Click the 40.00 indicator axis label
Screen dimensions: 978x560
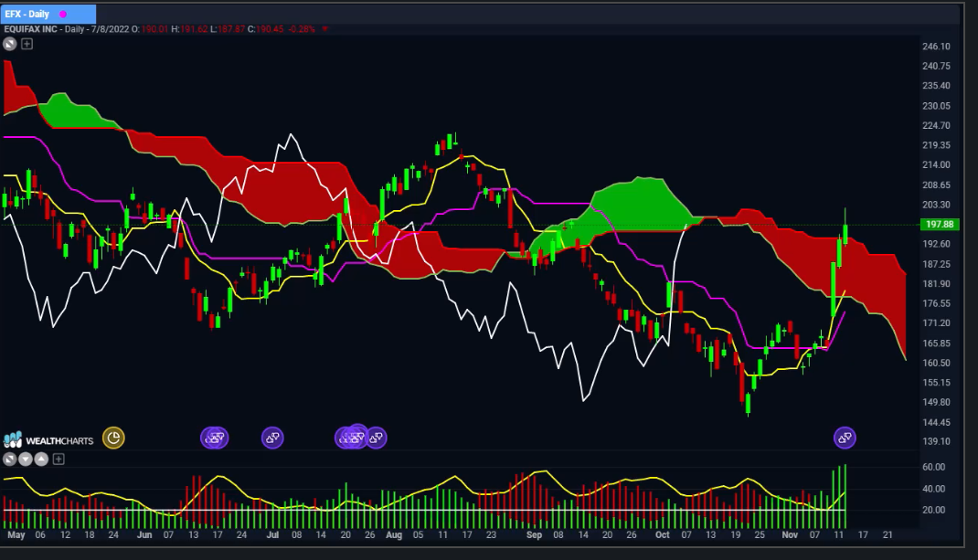[x=934, y=489]
